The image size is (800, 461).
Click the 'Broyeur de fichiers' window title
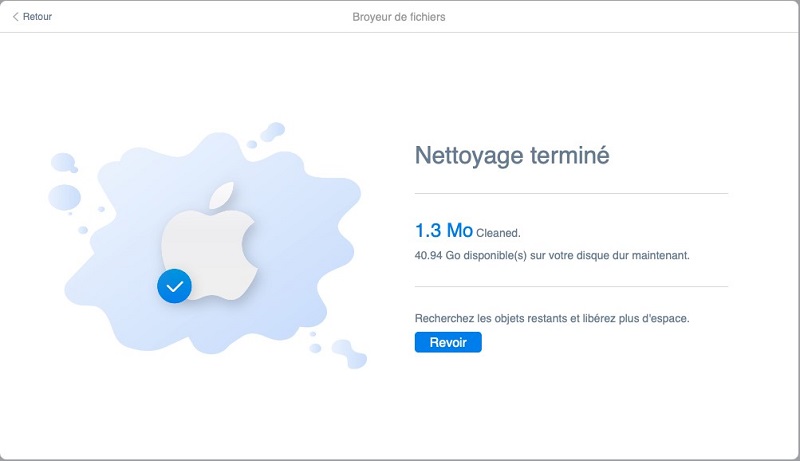pyautogui.click(x=399, y=17)
